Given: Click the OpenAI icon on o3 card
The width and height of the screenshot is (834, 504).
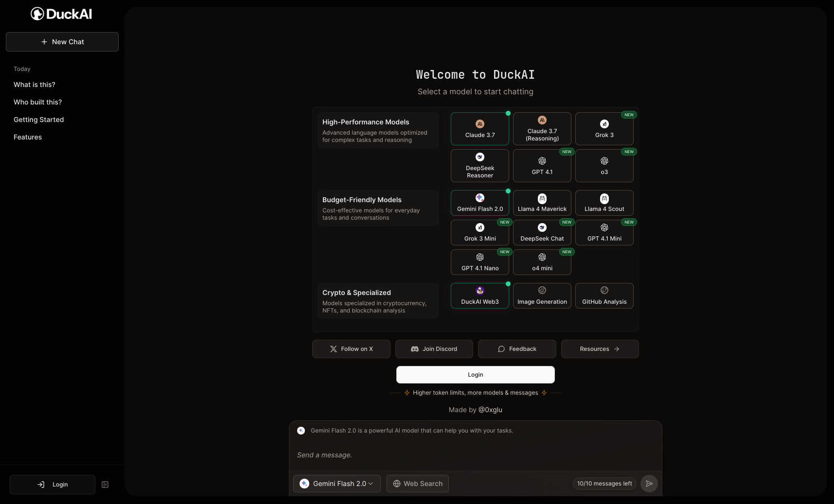Looking at the screenshot, I should click(604, 161).
